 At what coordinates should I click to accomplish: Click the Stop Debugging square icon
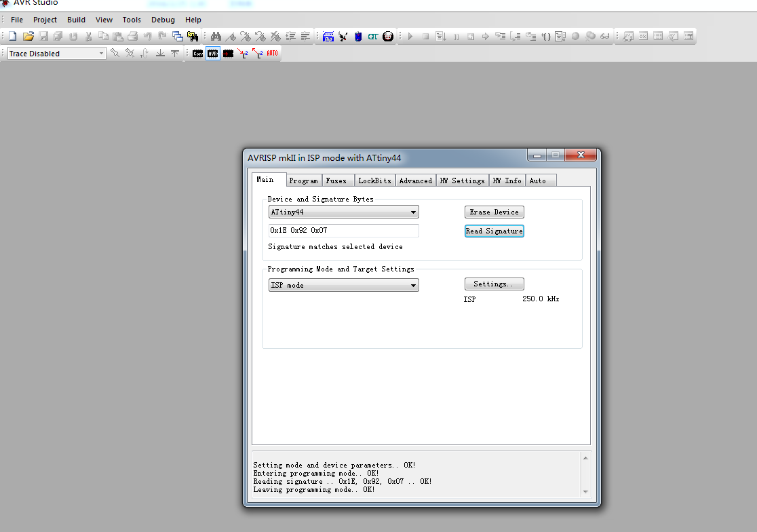[425, 36]
